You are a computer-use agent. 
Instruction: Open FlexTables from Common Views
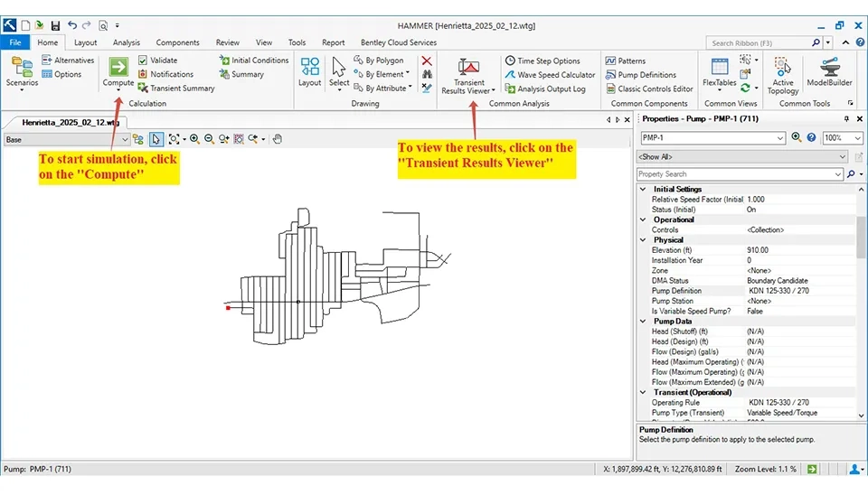(x=719, y=74)
